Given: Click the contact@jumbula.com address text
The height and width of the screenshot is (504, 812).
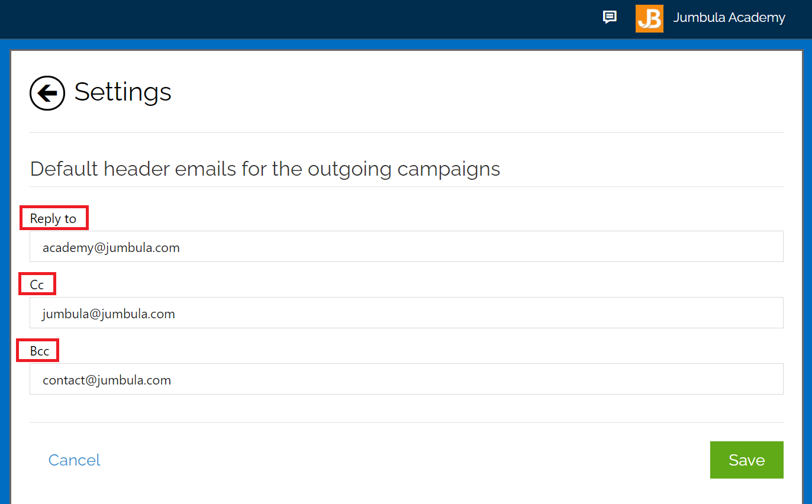Looking at the screenshot, I should tap(107, 380).
